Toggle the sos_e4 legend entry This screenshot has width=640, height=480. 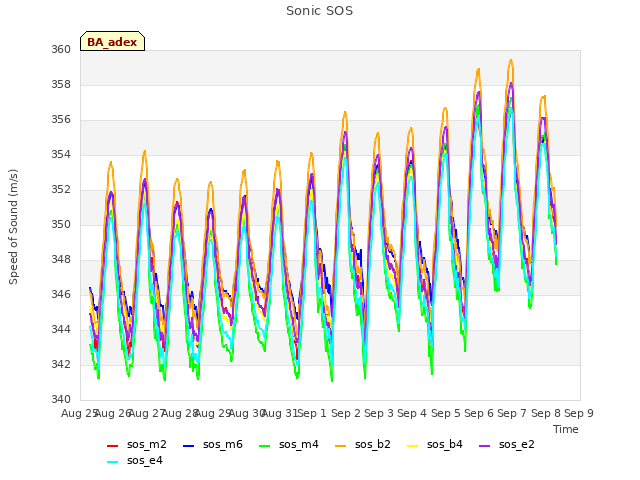(135, 460)
